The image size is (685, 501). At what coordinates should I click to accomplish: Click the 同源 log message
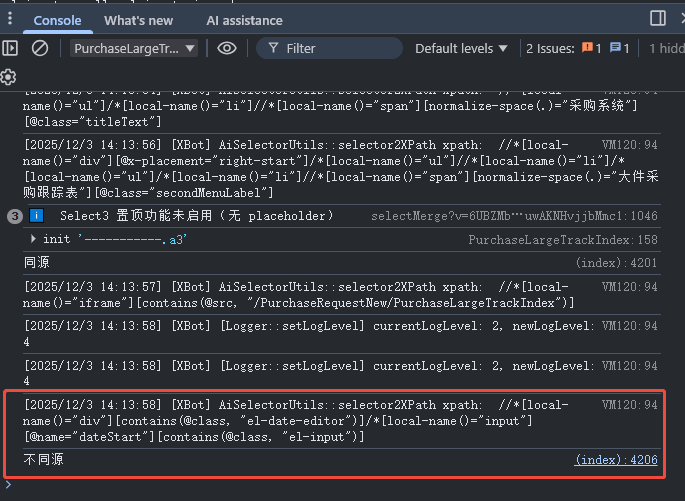(x=37, y=263)
